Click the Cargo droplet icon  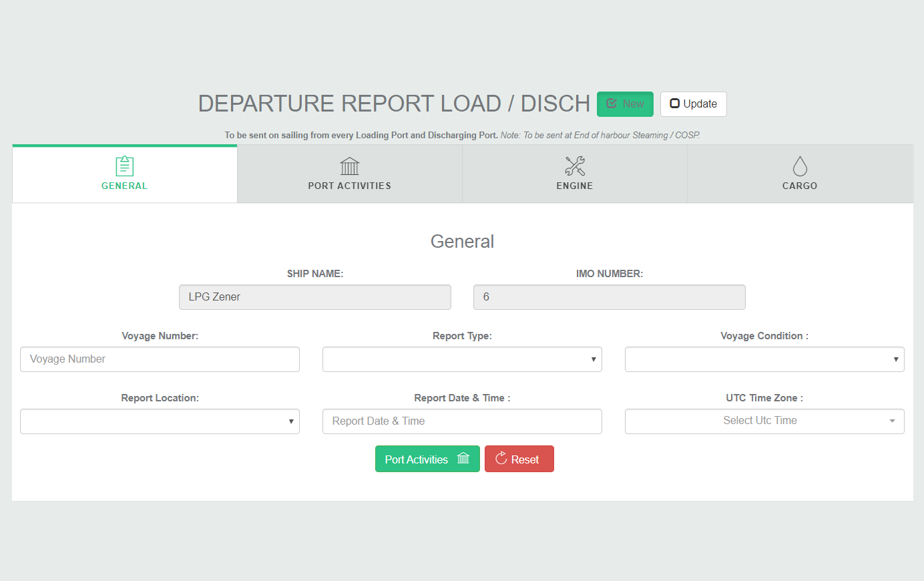point(799,166)
